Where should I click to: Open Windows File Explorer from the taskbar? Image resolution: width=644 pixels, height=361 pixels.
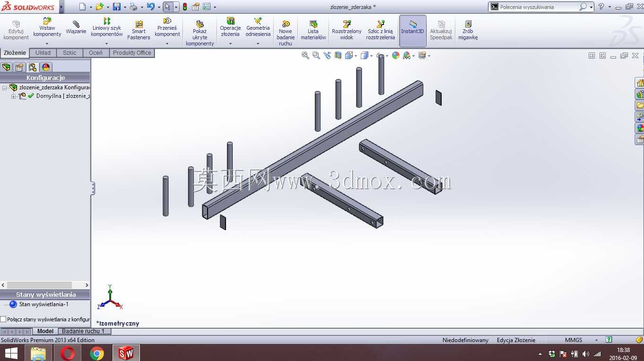click(38, 353)
